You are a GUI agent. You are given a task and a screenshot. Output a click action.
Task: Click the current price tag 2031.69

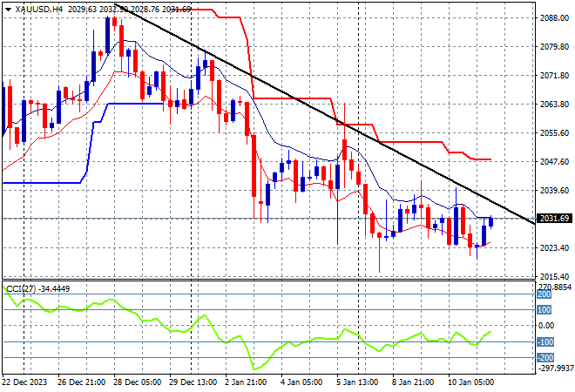[x=553, y=218]
